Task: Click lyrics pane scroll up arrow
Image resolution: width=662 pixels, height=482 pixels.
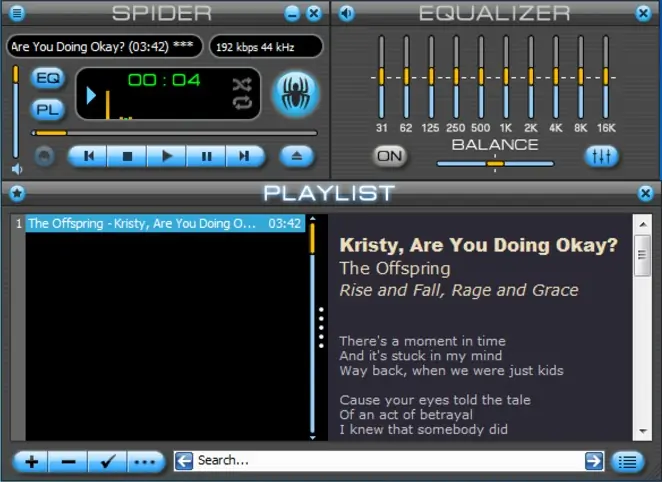Action: click(x=643, y=225)
